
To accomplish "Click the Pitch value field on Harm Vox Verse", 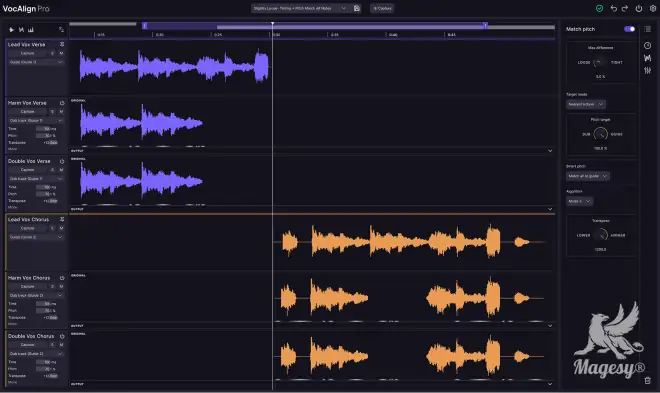I will (x=46, y=135).
